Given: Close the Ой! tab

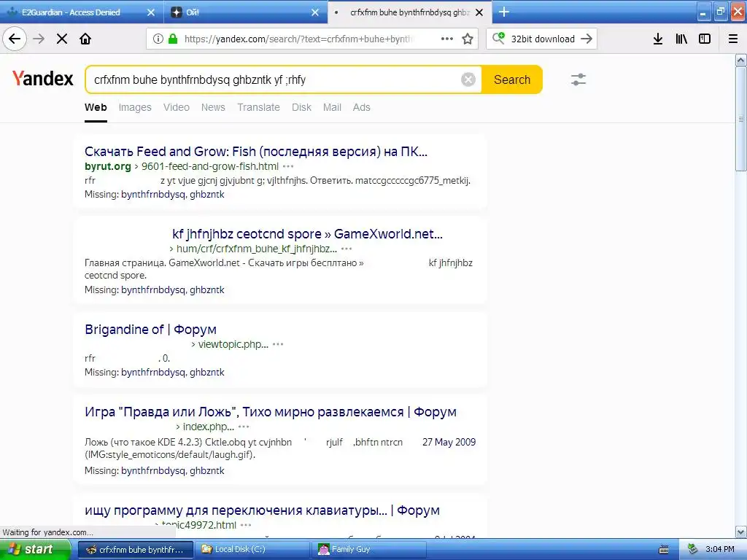Looking at the screenshot, I should click(x=315, y=12).
